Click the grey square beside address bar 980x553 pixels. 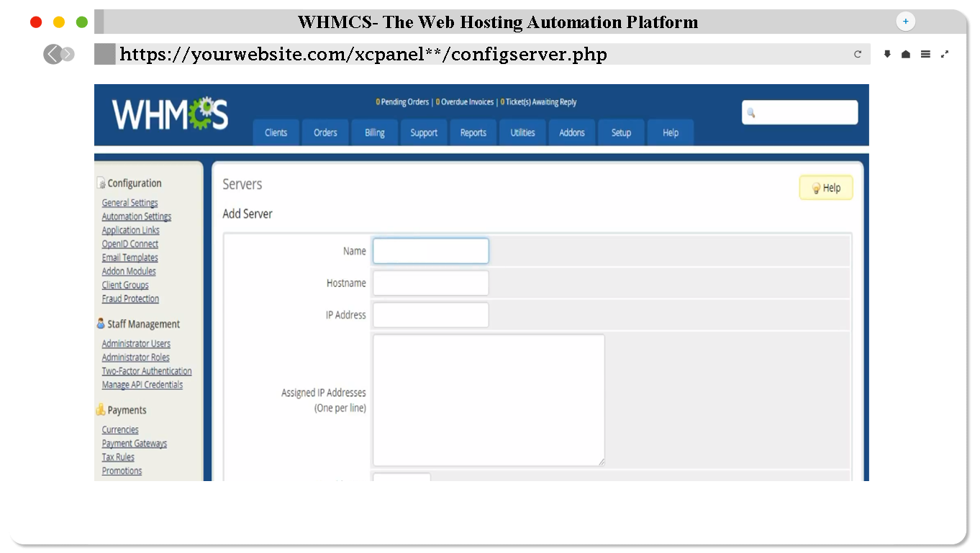(x=104, y=54)
